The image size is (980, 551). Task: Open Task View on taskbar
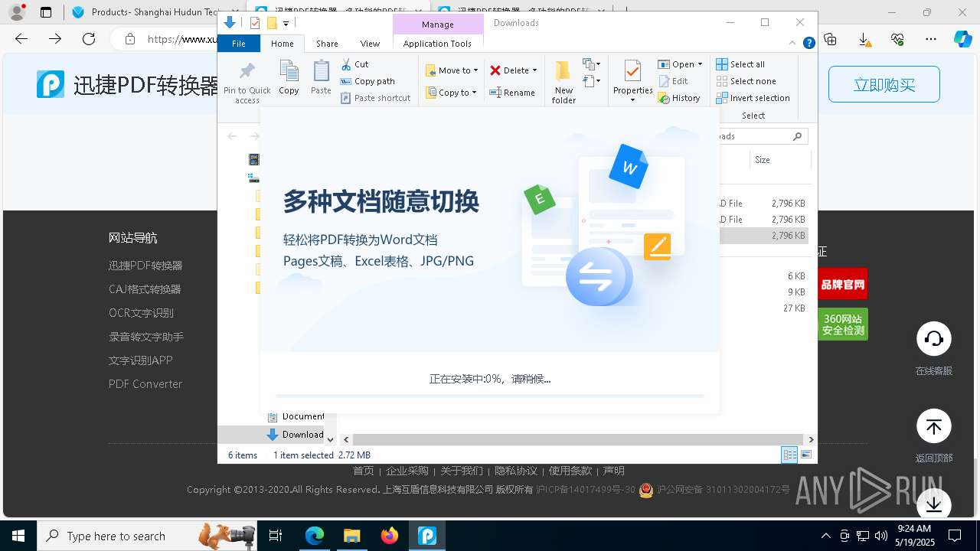276,536
